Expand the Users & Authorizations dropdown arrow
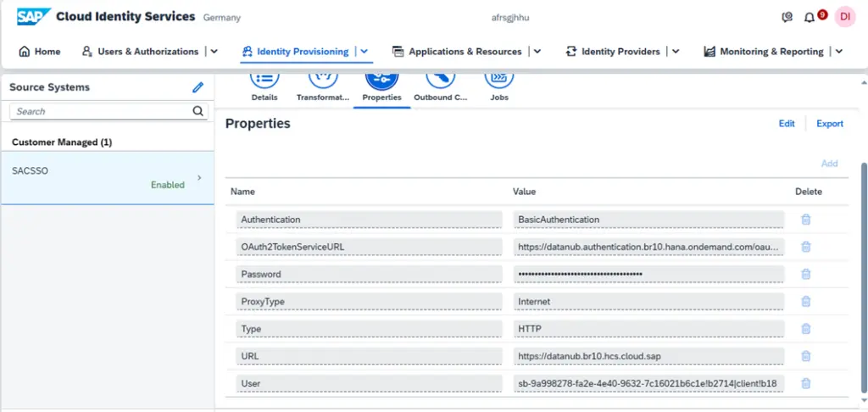The height and width of the screenshot is (412, 868). click(x=214, y=52)
